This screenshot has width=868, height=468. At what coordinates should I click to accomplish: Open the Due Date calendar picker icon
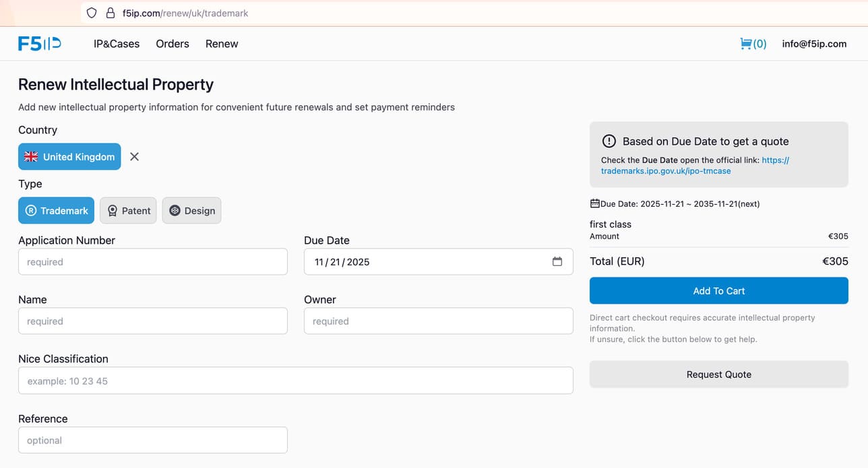click(x=557, y=262)
